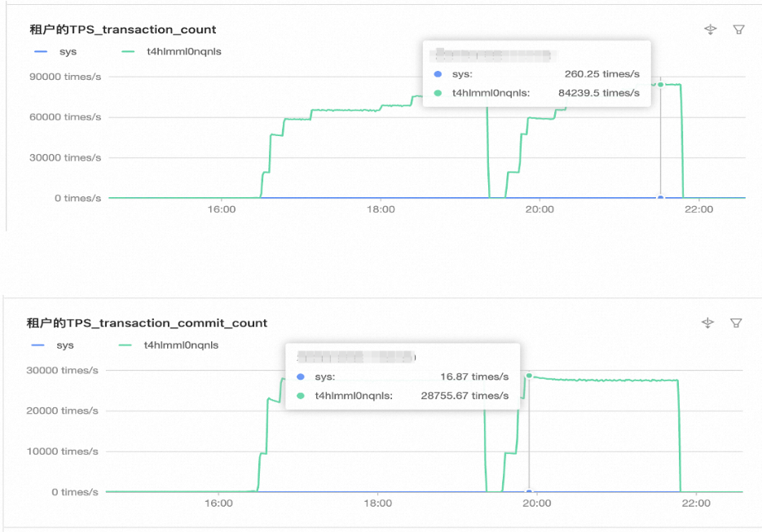This screenshot has width=762, height=532.
Task: Click the 260.25 times/s tooltip value
Action: pyautogui.click(x=601, y=74)
